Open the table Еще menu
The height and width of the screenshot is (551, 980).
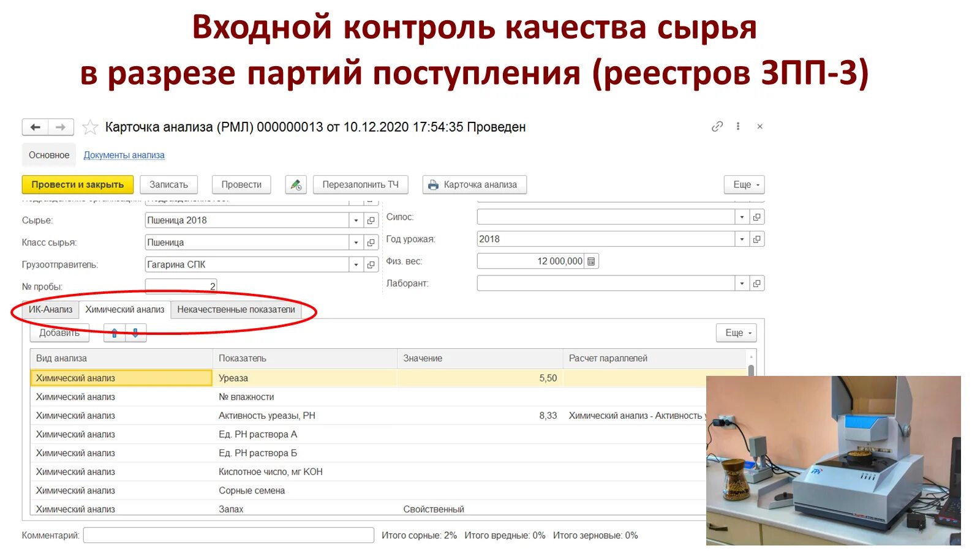click(736, 332)
